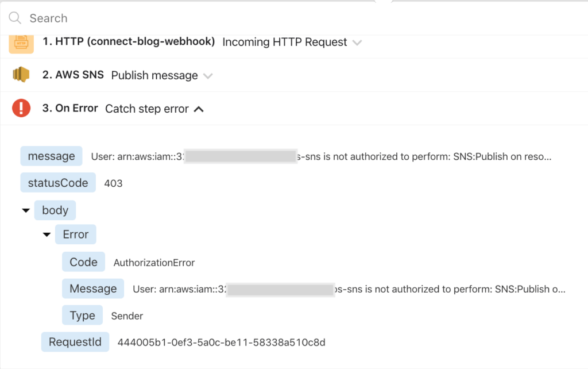Select the statusCode key label
588x369 pixels.
pyautogui.click(x=57, y=183)
